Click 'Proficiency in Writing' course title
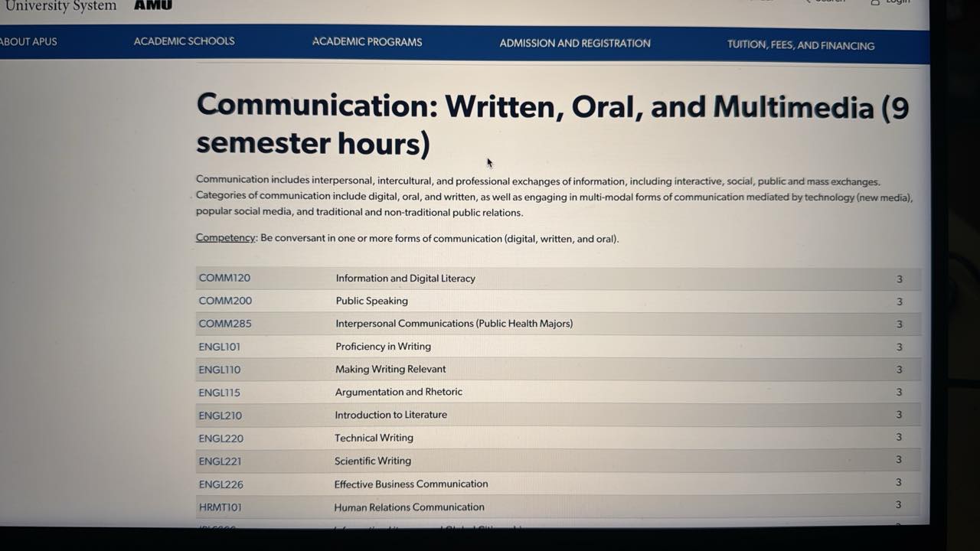Viewport: 980px width, 551px height. click(x=383, y=347)
